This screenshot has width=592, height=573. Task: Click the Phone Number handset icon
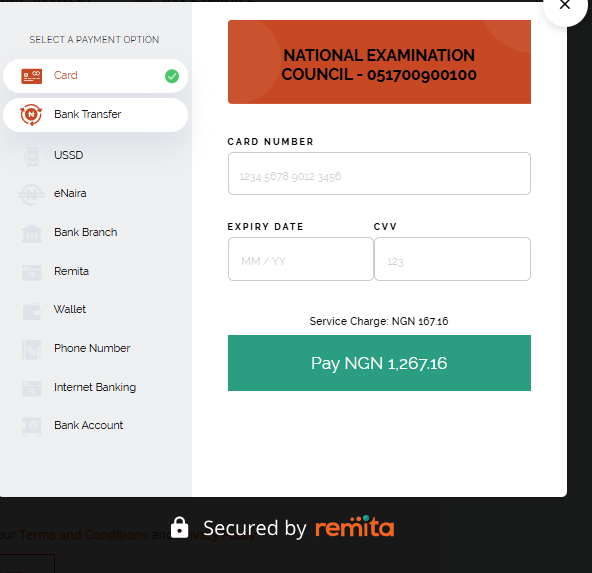[x=32, y=349]
